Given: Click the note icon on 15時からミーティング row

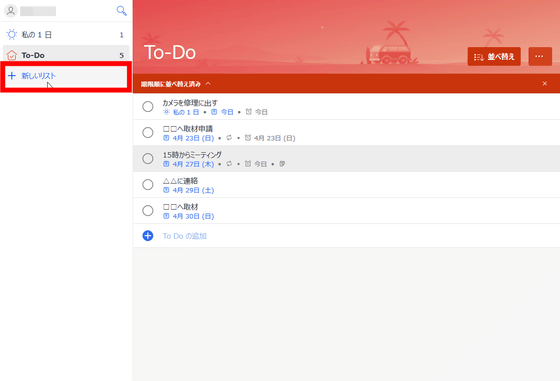Looking at the screenshot, I should (x=282, y=164).
